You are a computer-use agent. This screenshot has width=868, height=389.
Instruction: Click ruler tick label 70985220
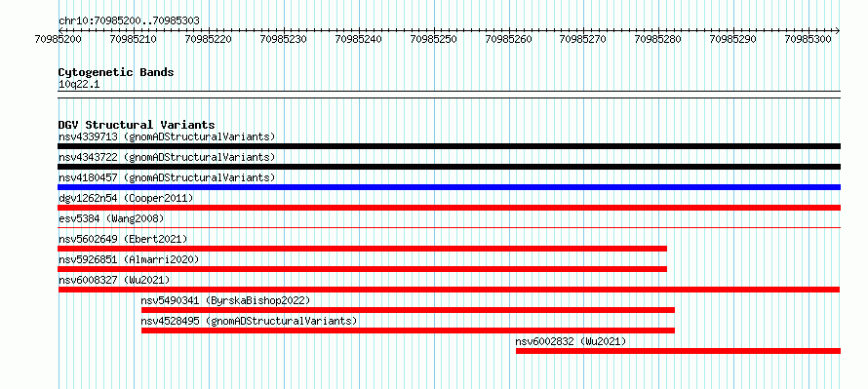209,39
